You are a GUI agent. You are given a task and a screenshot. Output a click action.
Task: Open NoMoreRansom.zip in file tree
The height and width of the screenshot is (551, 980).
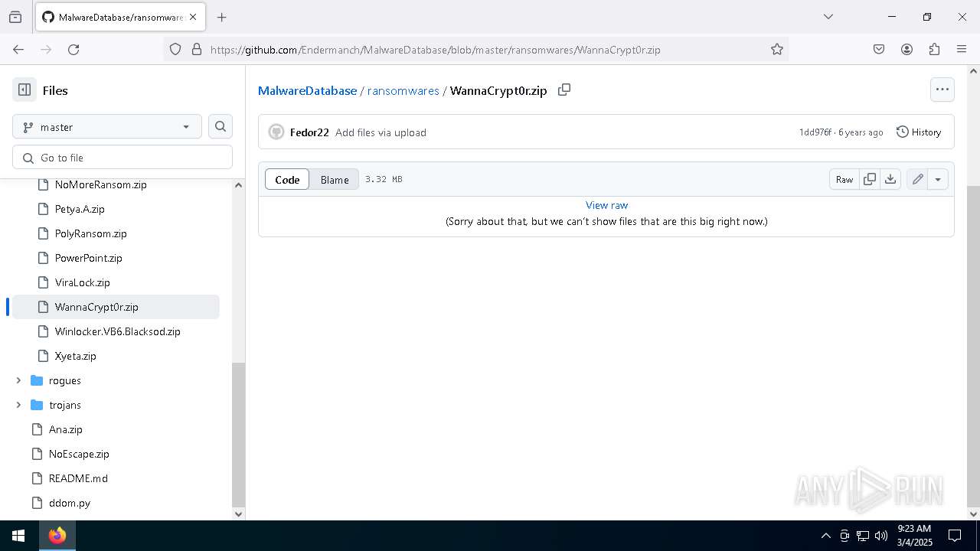tap(100, 184)
